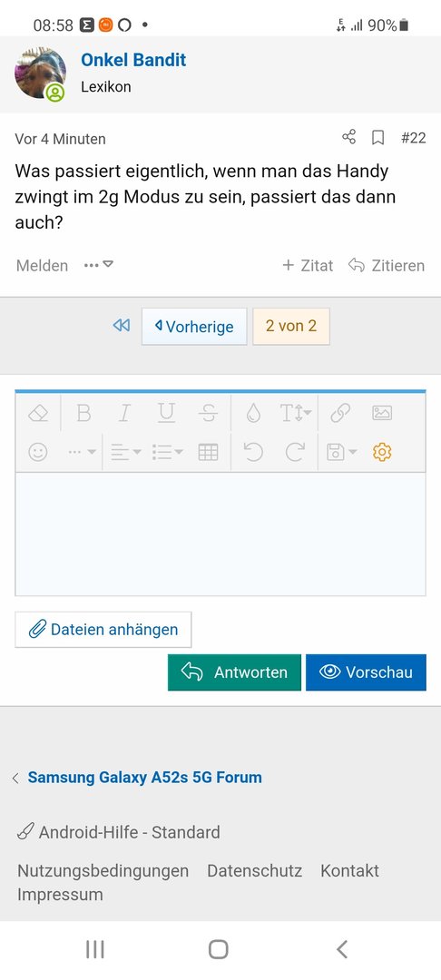Image resolution: width=441 pixels, height=980 pixels.
Task: Insert an image via the picture icon
Action: [382, 413]
